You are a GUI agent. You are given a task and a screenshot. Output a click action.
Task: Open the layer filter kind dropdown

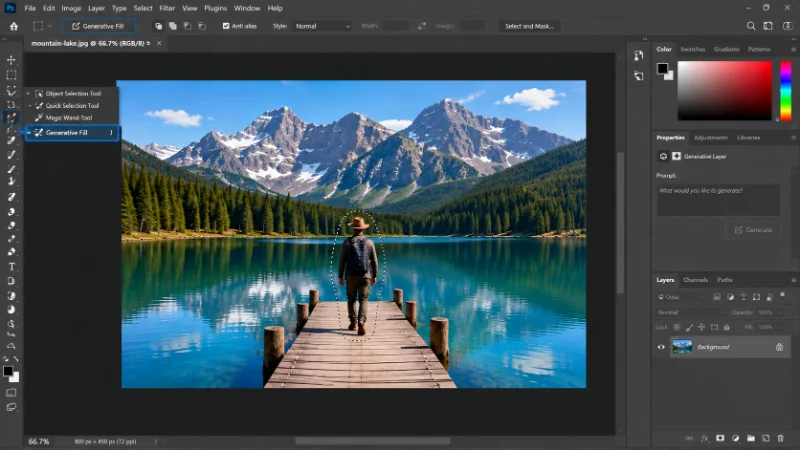pos(681,296)
